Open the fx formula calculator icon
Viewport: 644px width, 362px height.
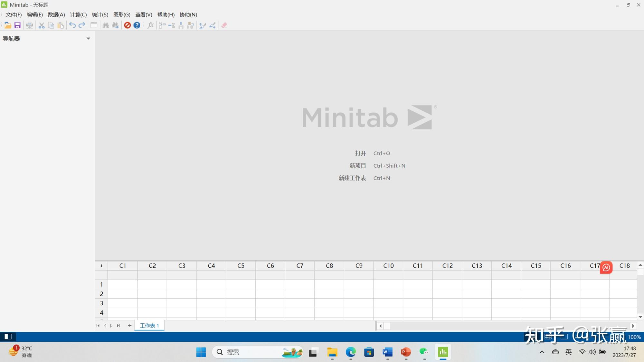(150, 25)
